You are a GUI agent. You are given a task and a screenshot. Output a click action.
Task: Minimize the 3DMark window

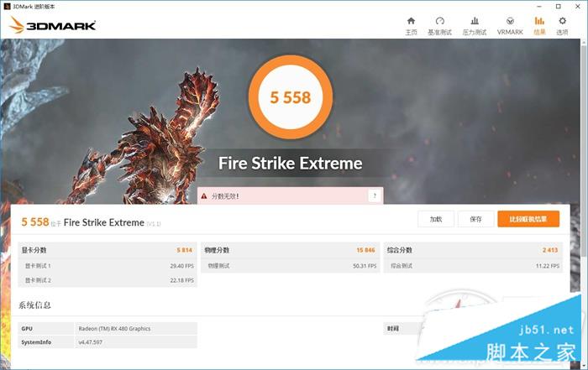[x=539, y=7]
